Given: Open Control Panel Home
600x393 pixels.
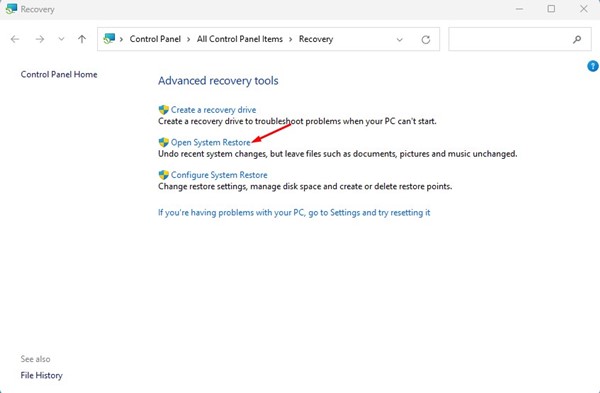Looking at the screenshot, I should click(59, 74).
